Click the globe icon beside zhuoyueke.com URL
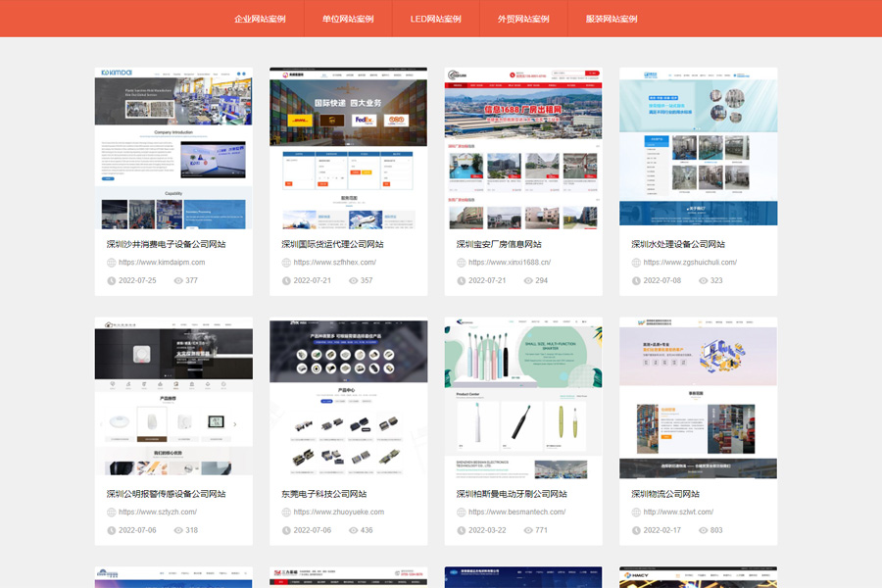The width and height of the screenshot is (882, 588). 286,511
